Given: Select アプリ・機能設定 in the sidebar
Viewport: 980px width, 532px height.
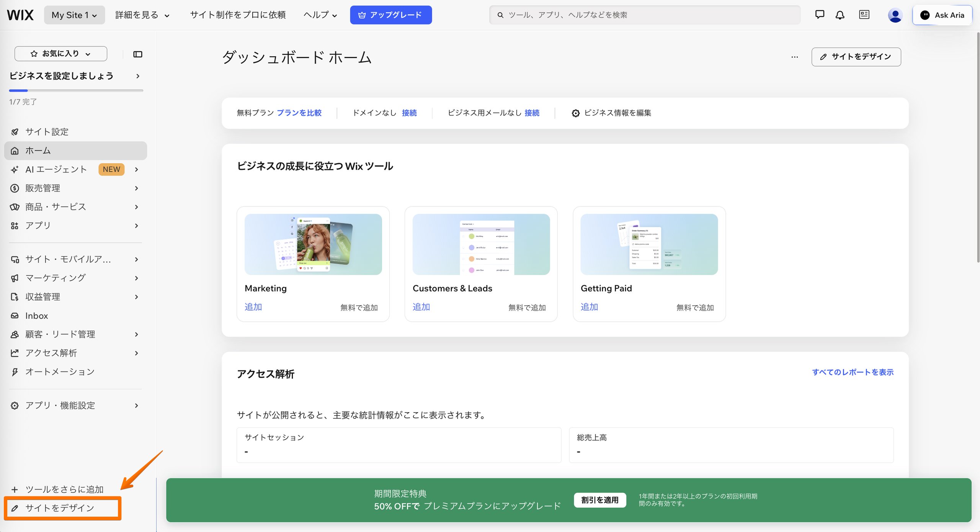Looking at the screenshot, I should 75,406.
